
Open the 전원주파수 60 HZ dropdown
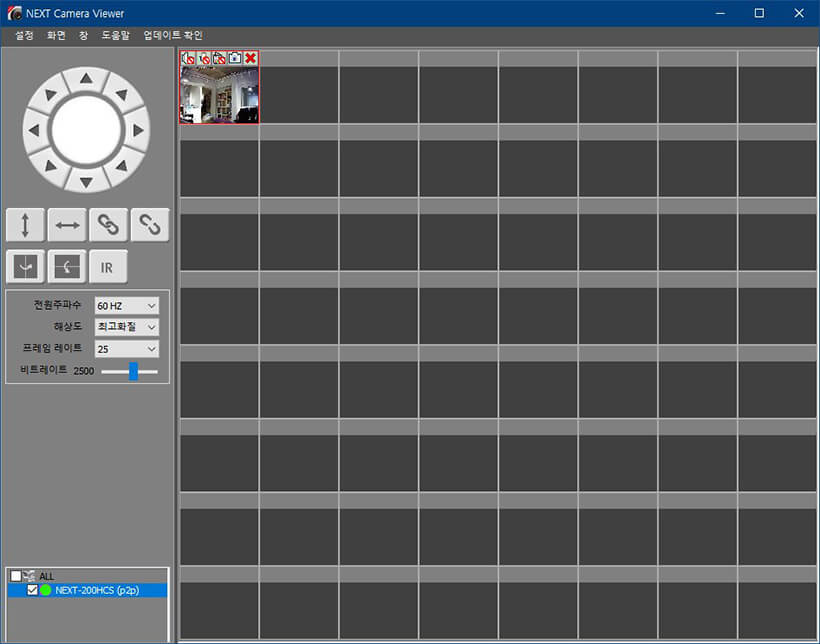click(127, 306)
